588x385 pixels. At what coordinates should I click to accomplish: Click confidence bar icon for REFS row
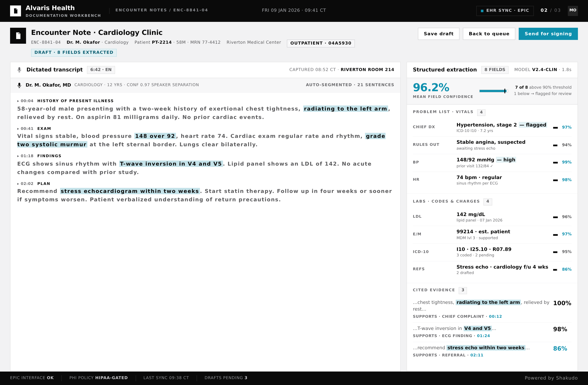click(555, 270)
